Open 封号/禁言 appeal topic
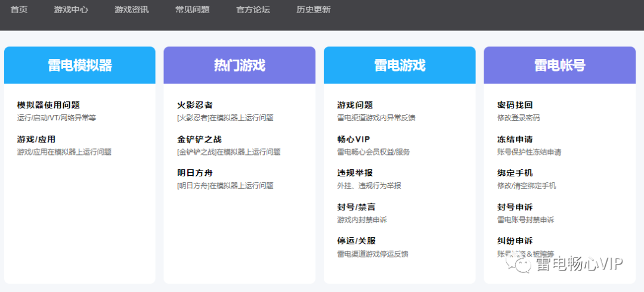Viewport: 644px width, 292px height. (x=356, y=207)
